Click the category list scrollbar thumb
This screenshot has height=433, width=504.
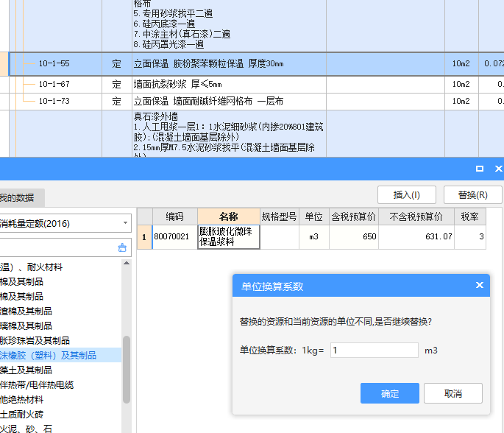(x=127, y=370)
